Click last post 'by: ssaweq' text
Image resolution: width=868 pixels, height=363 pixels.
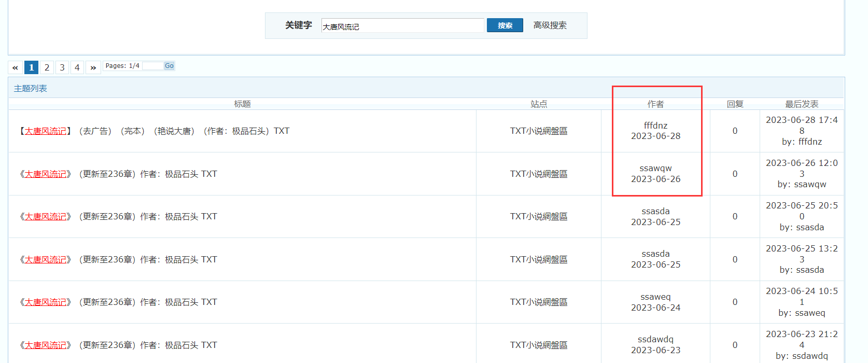coord(802,313)
